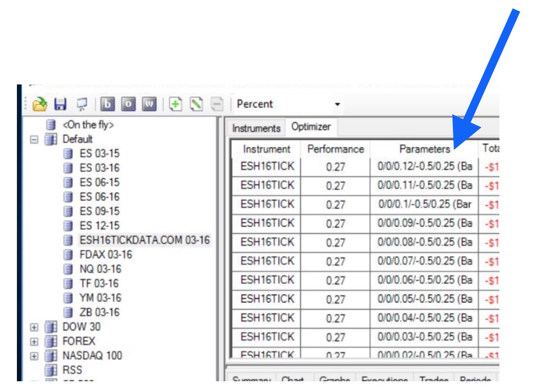The image size is (544, 392).
Task: Collapse the Default instrument list
Action: coord(34,140)
